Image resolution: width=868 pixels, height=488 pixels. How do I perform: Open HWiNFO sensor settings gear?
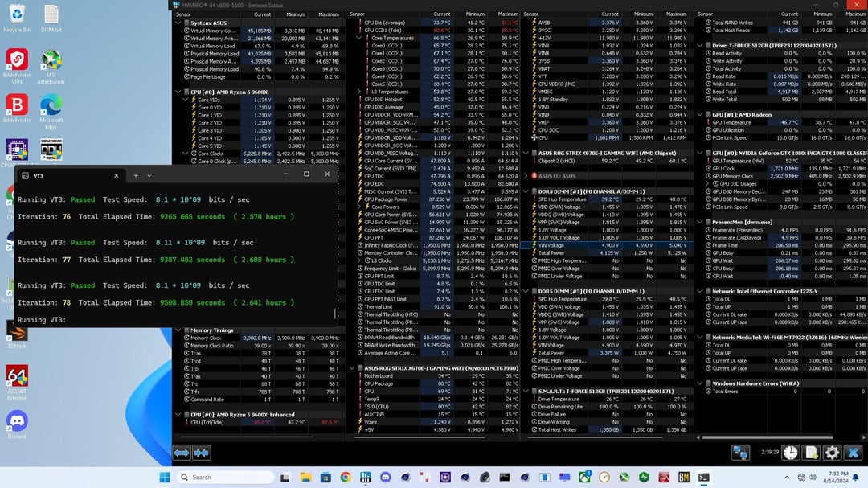click(832, 453)
